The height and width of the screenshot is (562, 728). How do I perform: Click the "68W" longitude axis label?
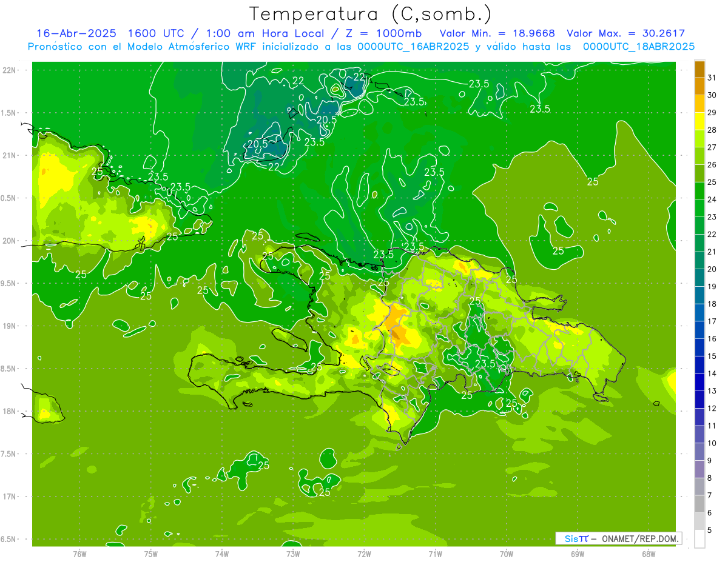pos(649,554)
